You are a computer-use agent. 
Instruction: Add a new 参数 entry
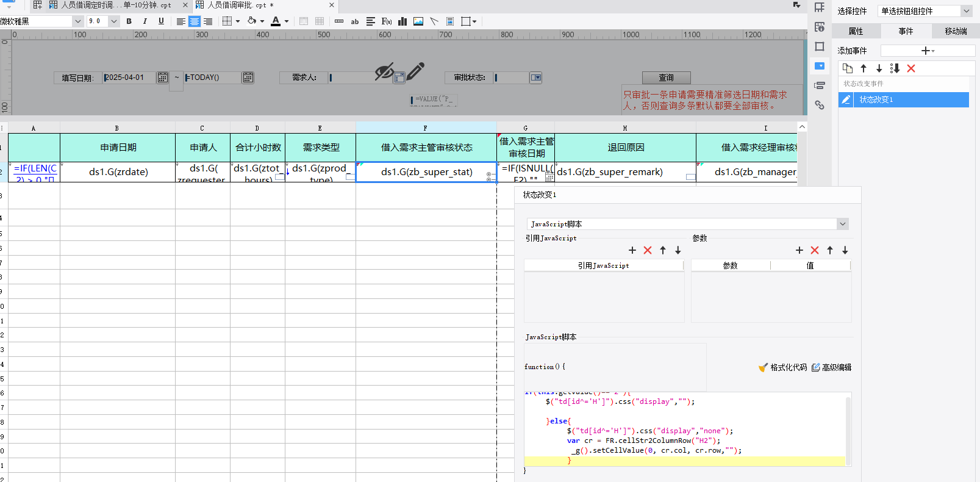click(x=799, y=250)
